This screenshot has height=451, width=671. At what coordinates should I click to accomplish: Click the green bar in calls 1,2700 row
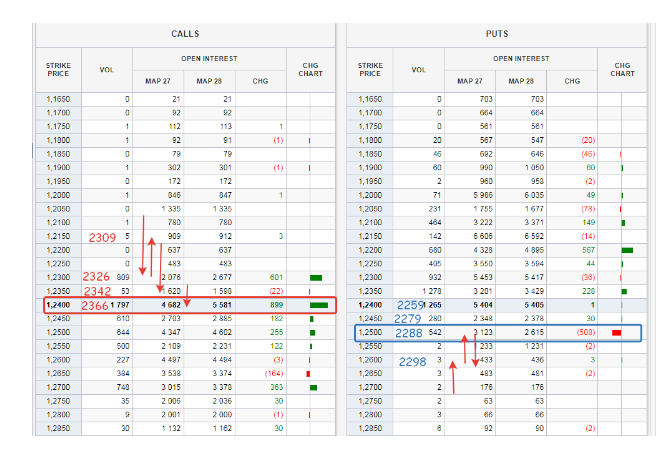click(x=314, y=385)
